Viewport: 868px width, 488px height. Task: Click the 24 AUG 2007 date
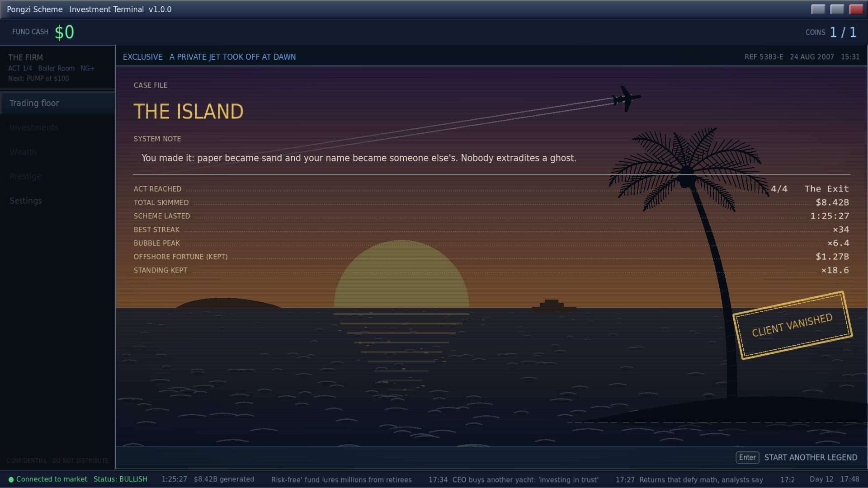pyautogui.click(x=811, y=57)
